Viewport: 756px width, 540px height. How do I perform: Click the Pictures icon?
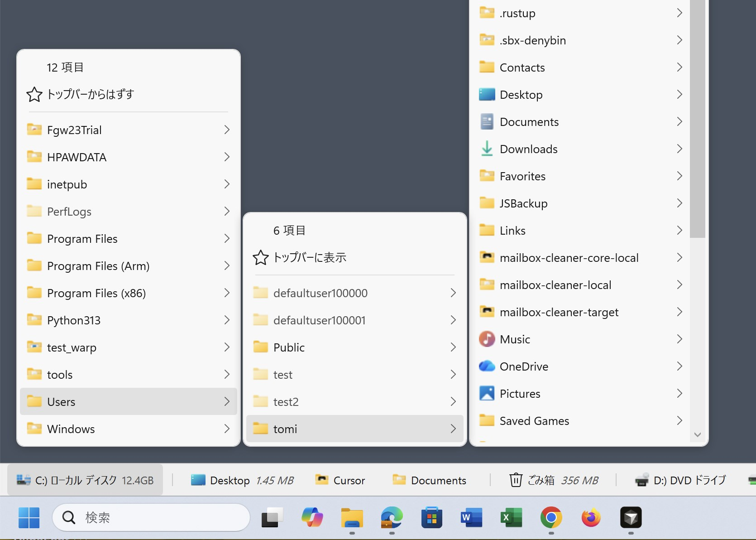coord(487,393)
